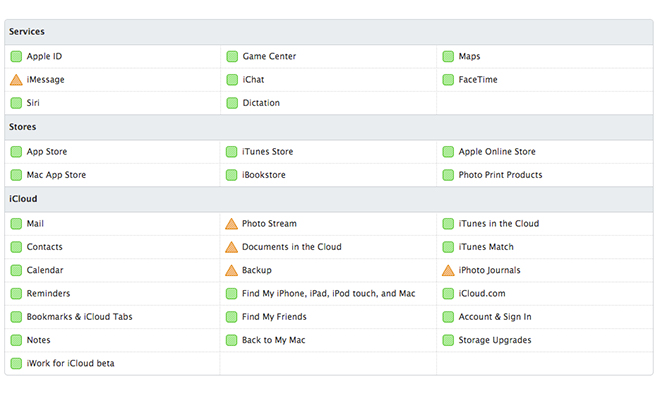Click the iWork for iCloud beta label
Screen dimensions: 660x396
tap(70, 363)
